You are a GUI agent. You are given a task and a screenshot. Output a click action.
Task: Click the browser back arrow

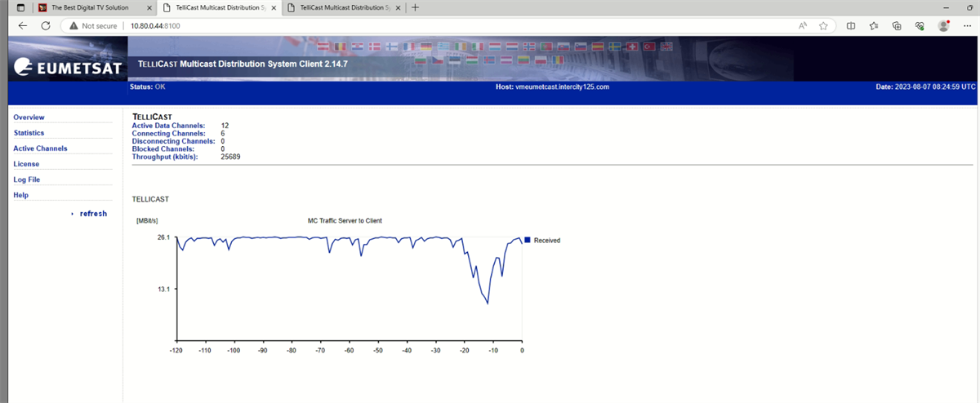tap(22, 25)
